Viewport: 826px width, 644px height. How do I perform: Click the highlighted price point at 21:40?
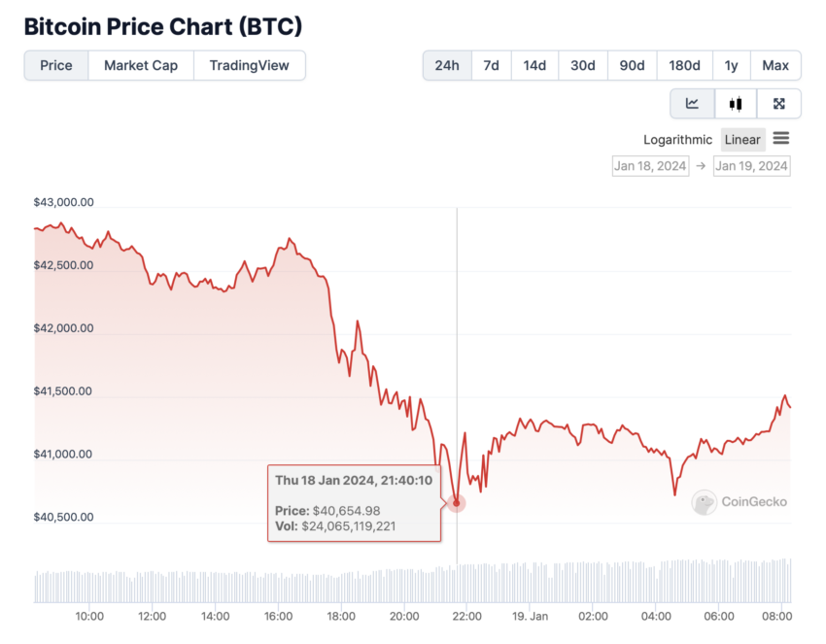tap(457, 503)
